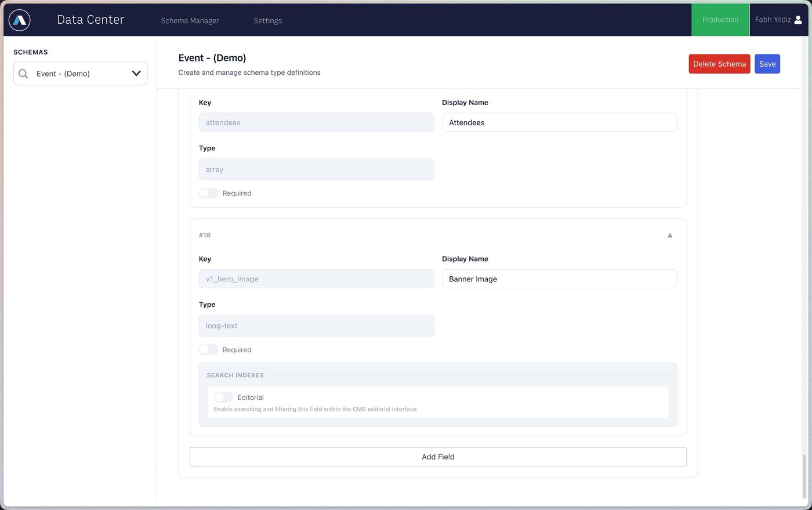
Task: Edit the Banner Image display name field
Action: coord(559,279)
